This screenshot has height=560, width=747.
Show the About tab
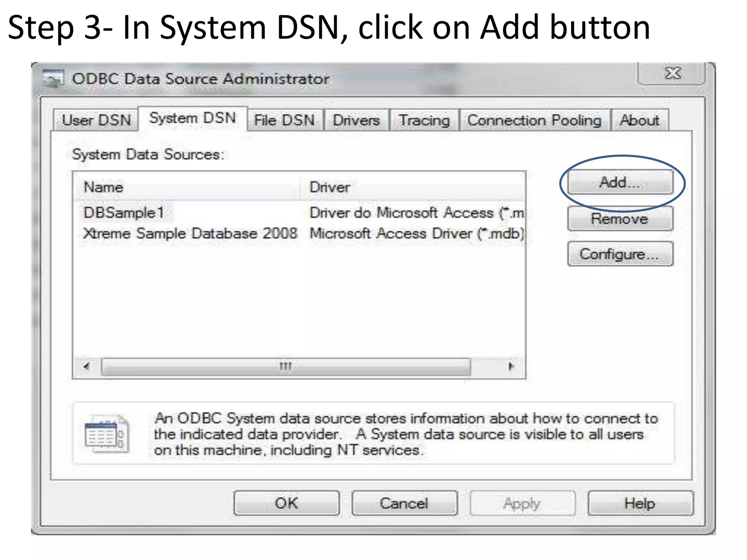tap(639, 120)
